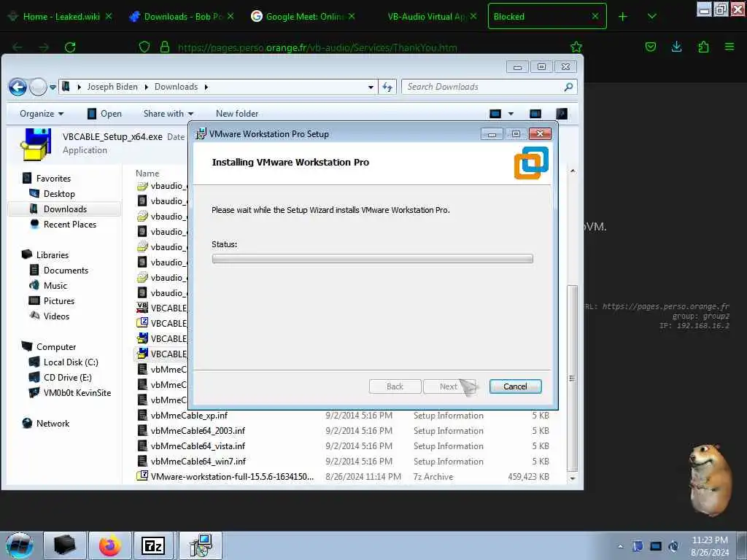Open the view options dropdown arrow
Viewport: 747px width, 560px height.
[511, 114]
